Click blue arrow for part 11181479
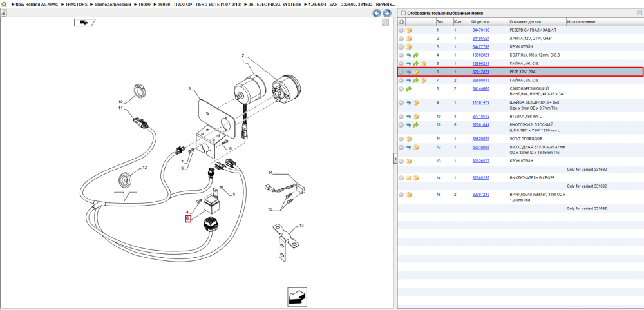Screen dimensions: 644x310 pyautogui.click(x=409, y=102)
